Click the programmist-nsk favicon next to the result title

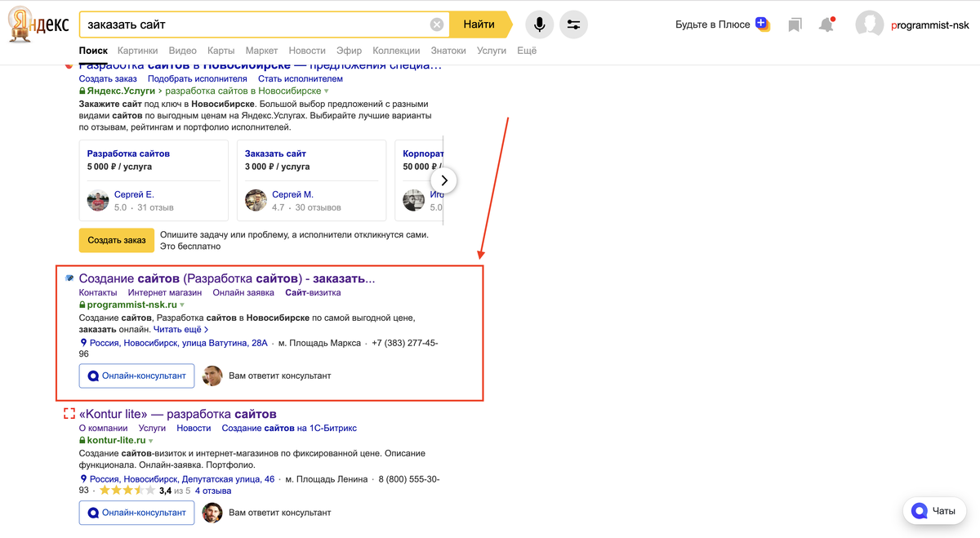pos(69,278)
